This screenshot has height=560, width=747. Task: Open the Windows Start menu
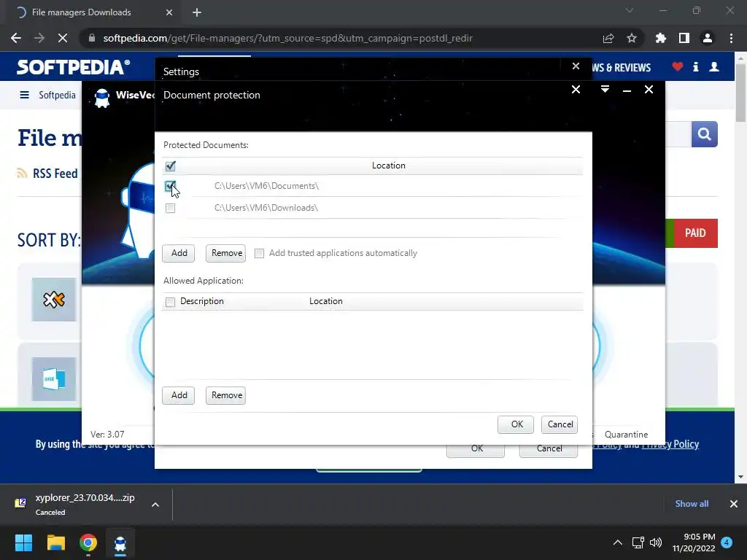tap(23, 542)
